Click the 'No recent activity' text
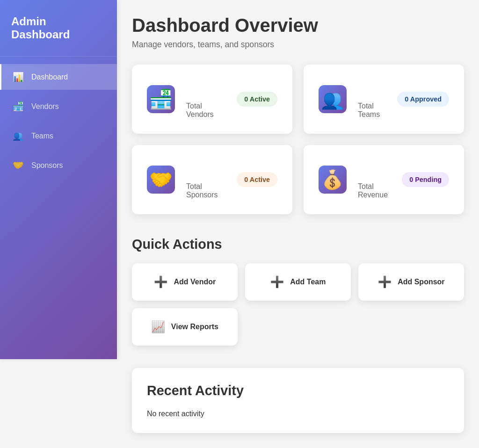The image size is (479, 448). (x=176, y=413)
